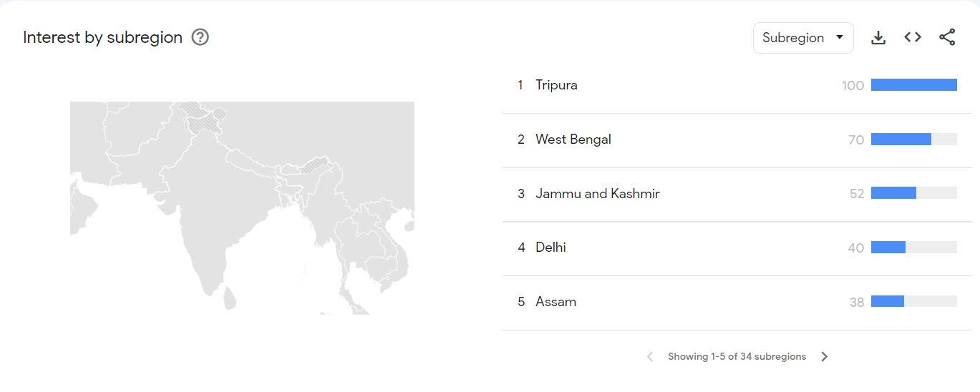The width and height of the screenshot is (980, 392).
Task: Click the West Bengal interest bar
Action: [x=901, y=139]
